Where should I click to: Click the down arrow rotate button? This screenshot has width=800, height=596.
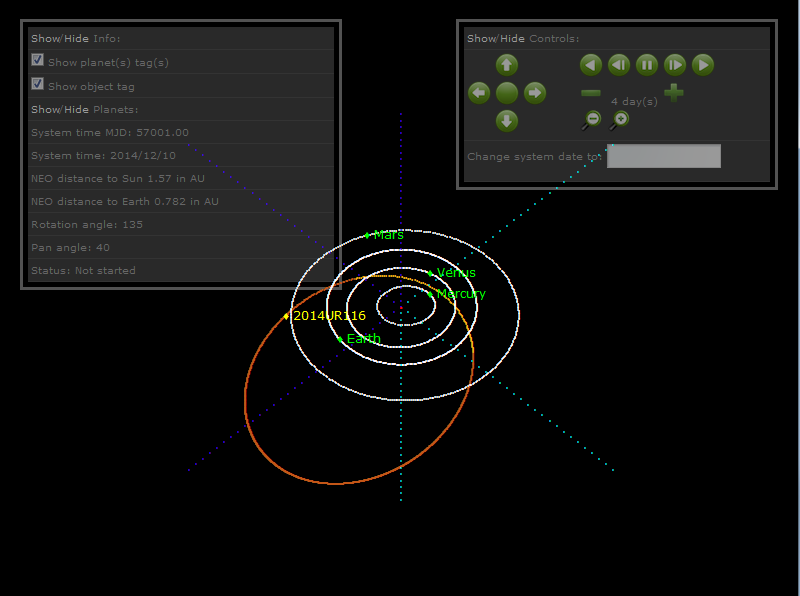point(507,121)
